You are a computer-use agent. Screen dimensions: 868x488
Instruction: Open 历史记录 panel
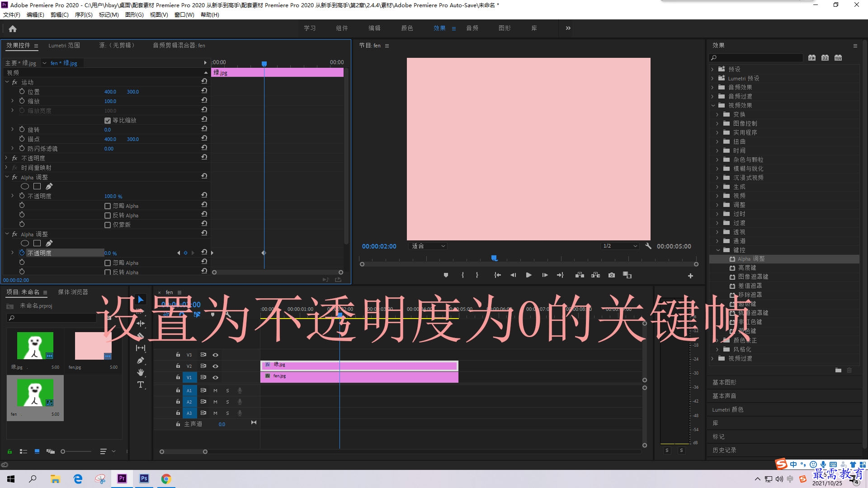[x=724, y=450]
